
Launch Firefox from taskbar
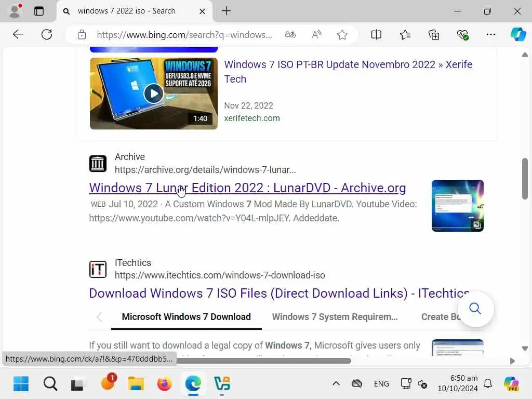(x=165, y=384)
